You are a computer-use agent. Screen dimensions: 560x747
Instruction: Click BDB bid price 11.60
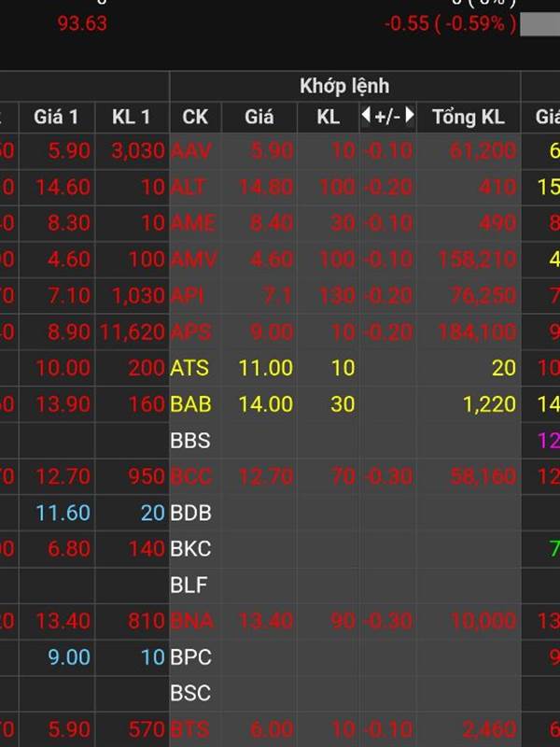(63, 513)
